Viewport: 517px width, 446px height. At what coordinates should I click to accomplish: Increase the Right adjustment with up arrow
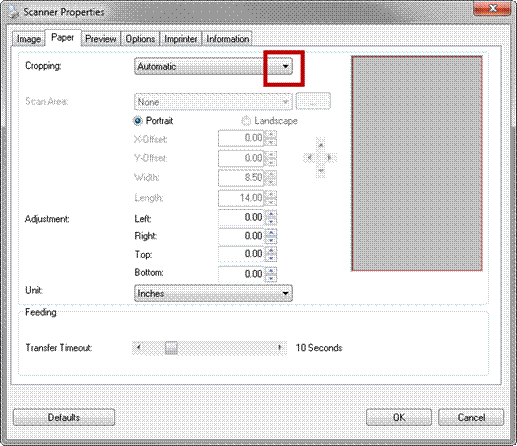tap(271, 233)
